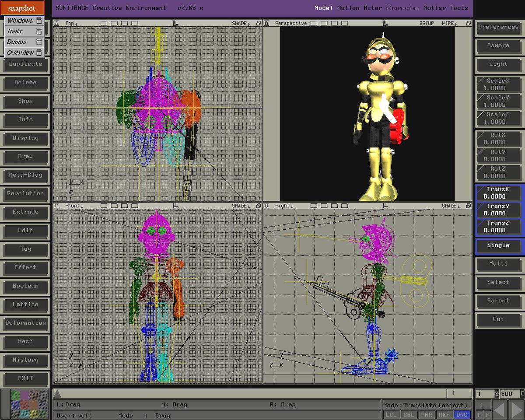Viewport: 525px width, 420px height.
Task: Select the green swatch in the layer palette
Action: click(15, 394)
